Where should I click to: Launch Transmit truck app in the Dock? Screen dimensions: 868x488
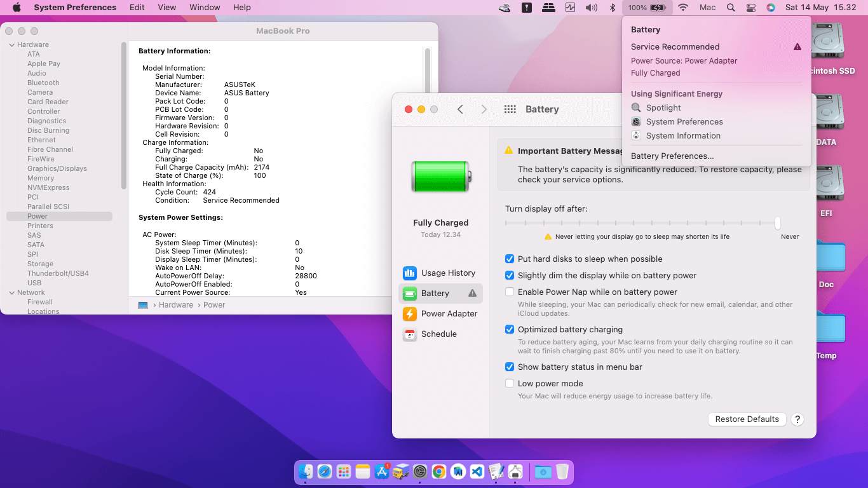(x=400, y=471)
